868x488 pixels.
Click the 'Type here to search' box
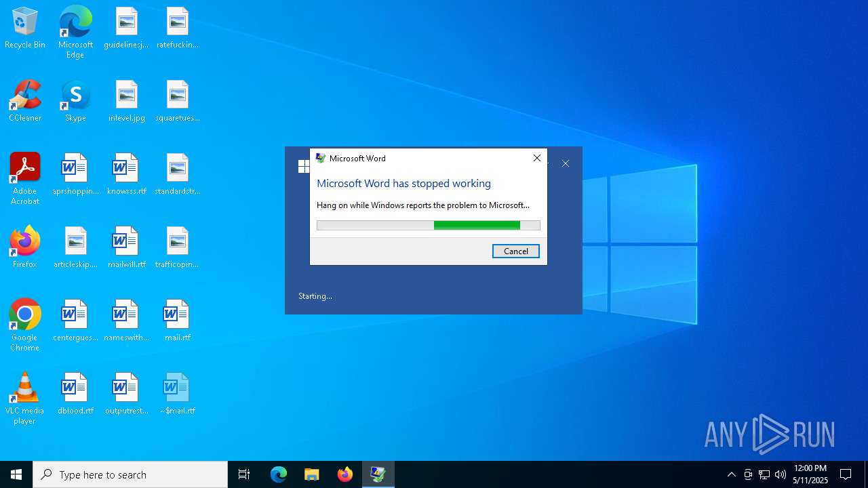[130, 474]
